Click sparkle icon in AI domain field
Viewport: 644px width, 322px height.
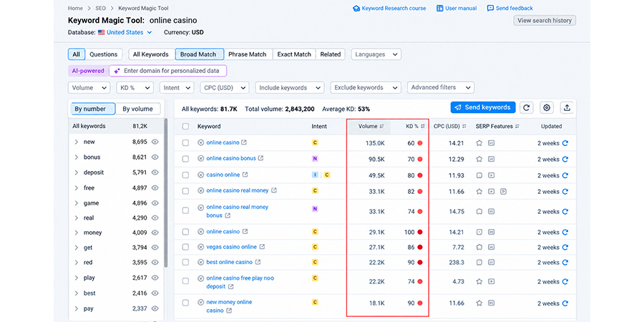(x=117, y=71)
